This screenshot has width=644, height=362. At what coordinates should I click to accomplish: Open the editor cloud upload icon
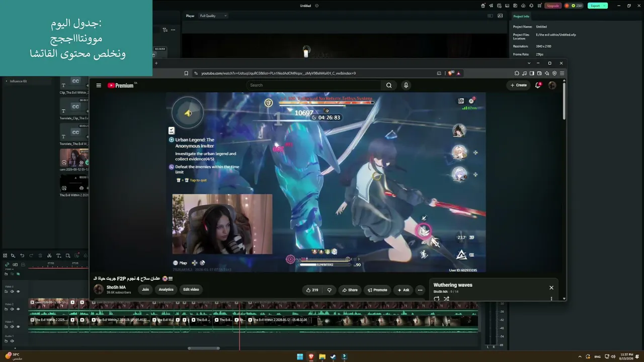pyautogui.click(x=523, y=6)
